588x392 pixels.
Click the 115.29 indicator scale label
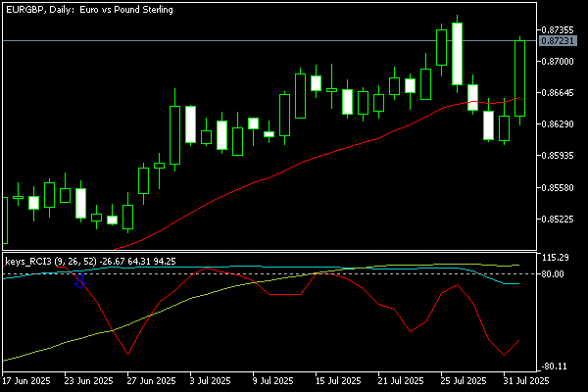tap(556, 258)
